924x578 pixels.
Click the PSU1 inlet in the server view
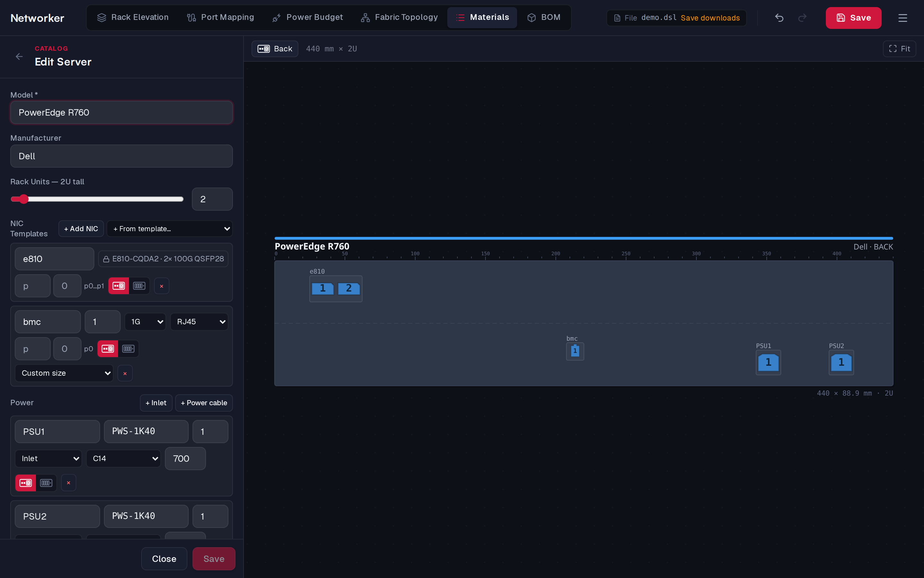click(x=768, y=363)
